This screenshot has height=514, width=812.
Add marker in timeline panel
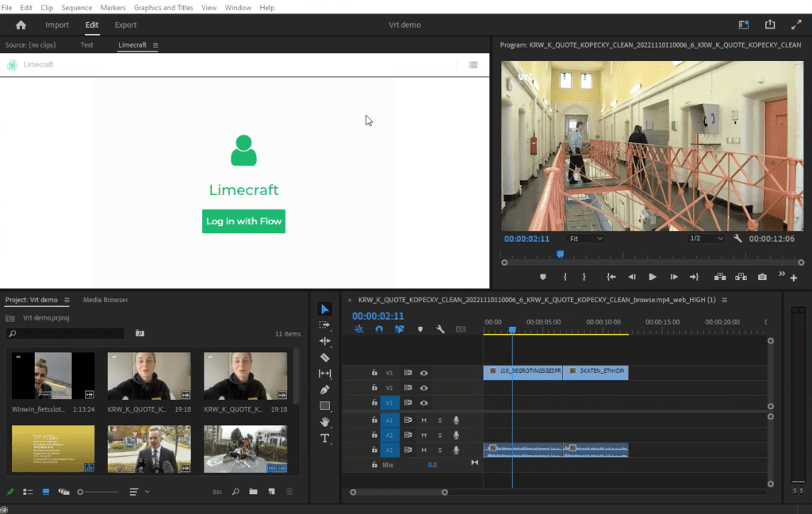(x=420, y=329)
